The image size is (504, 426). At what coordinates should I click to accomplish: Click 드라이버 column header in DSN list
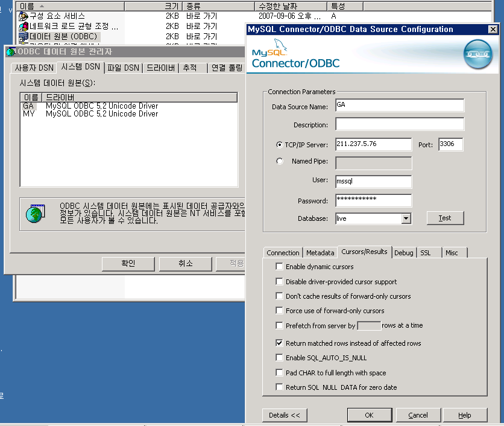[139, 97]
